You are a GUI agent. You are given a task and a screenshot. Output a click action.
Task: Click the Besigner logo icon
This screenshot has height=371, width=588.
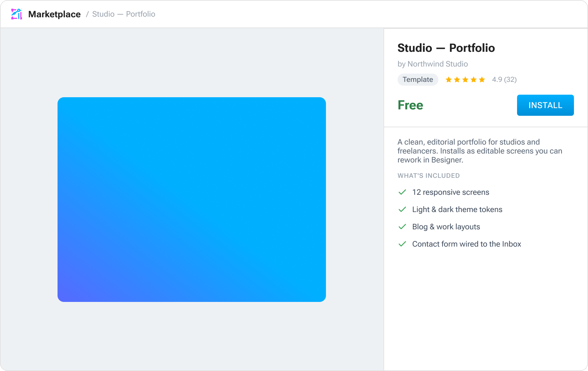17,14
